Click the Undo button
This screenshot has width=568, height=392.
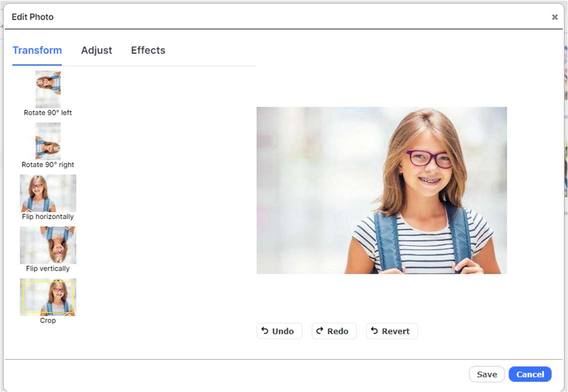279,331
